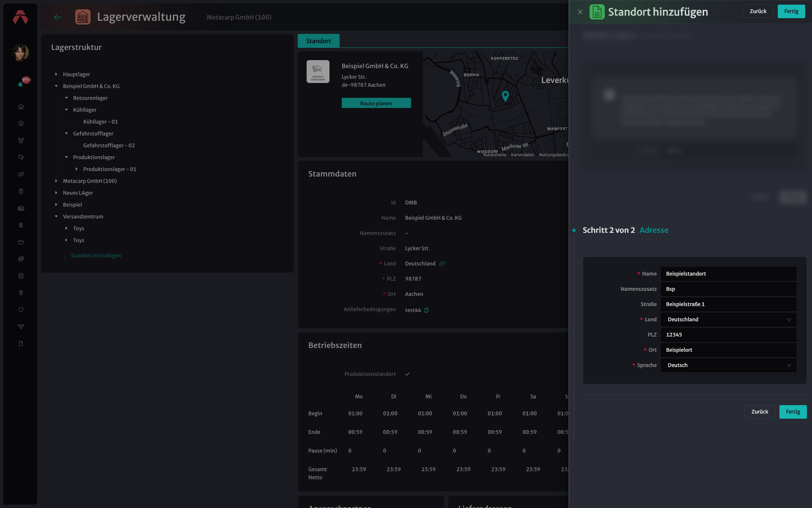Image resolution: width=812 pixels, height=508 pixels.
Task: Go to home via sidebar house icon
Action: coord(21,107)
